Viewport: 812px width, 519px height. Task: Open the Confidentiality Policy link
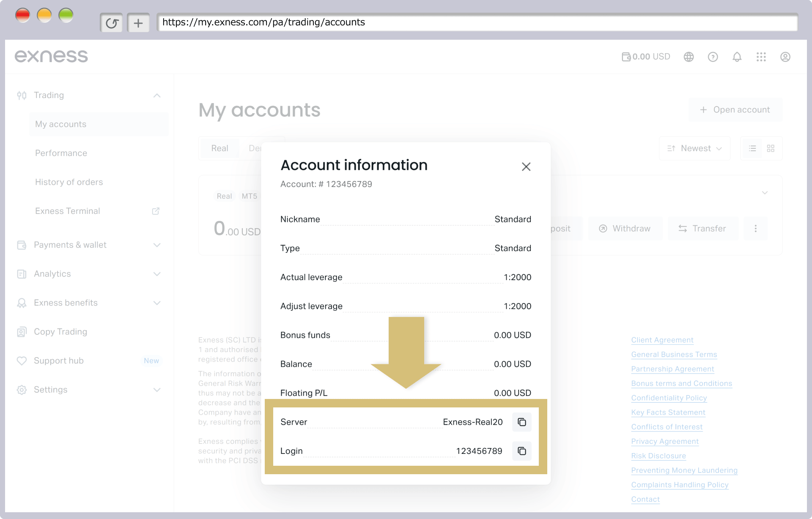point(669,398)
